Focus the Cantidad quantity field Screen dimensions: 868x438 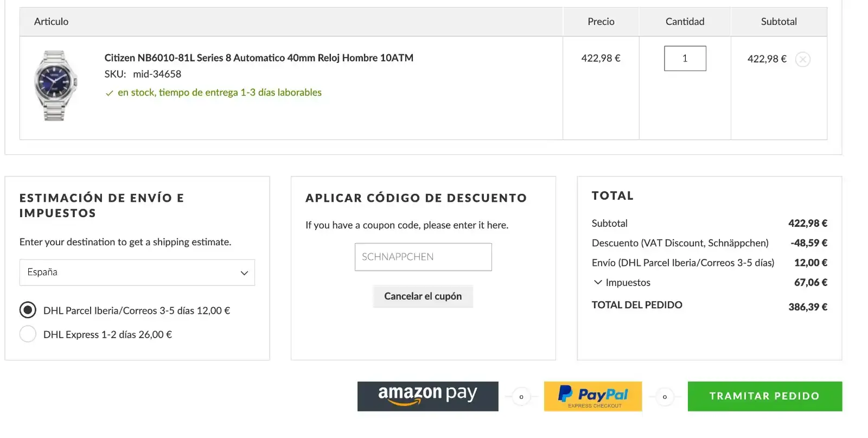(x=685, y=59)
